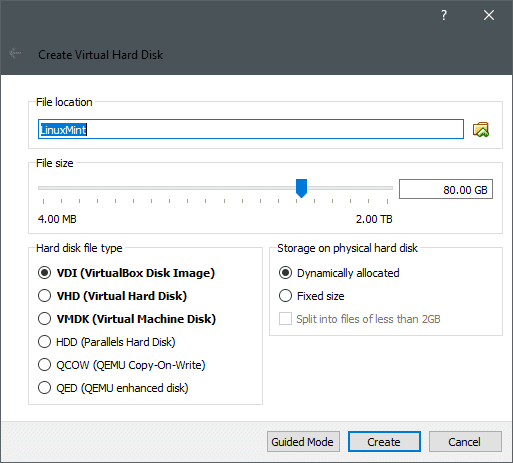Viewport: 513px width, 463px height.
Task: Click the back arrow in the title area
Action: pos(15,53)
